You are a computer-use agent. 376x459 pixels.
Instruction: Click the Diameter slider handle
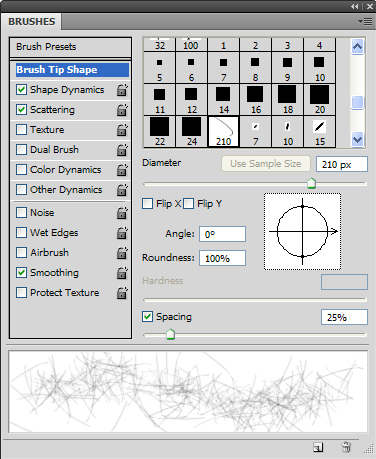(311, 183)
